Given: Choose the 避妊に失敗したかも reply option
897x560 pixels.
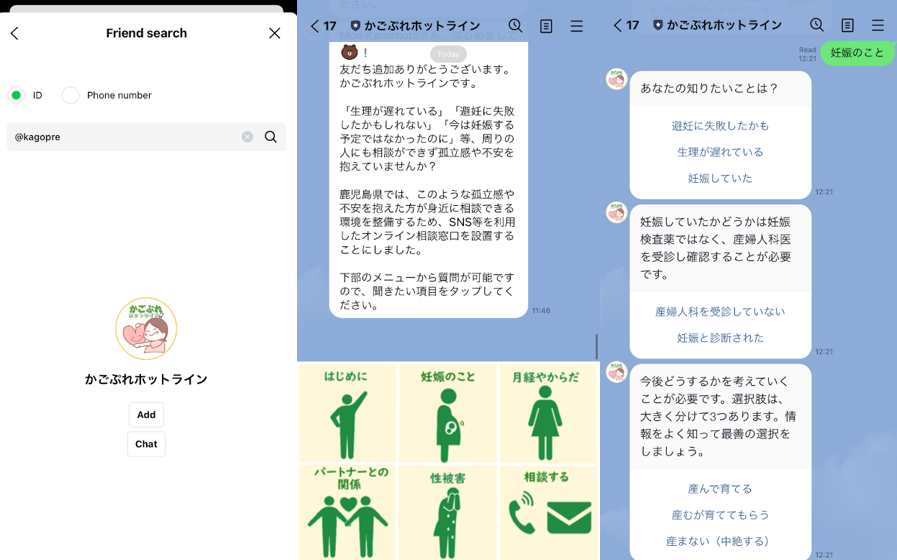Looking at the screenshot, I should (720, 126).
